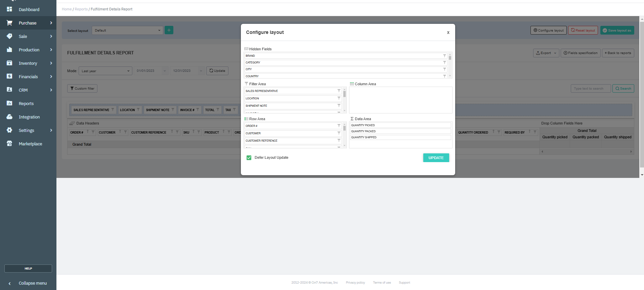Click the Sale tag icon
Viewport: 644px width, 290px height.
[9, 36]
